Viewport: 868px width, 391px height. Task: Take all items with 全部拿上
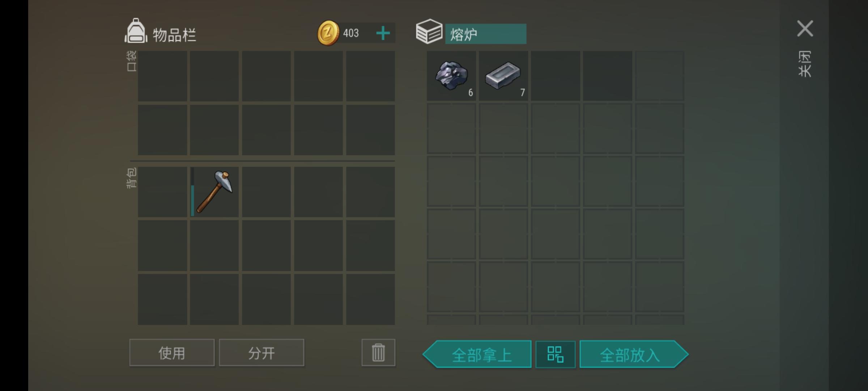pyautogui.click(x=477, y=354)
